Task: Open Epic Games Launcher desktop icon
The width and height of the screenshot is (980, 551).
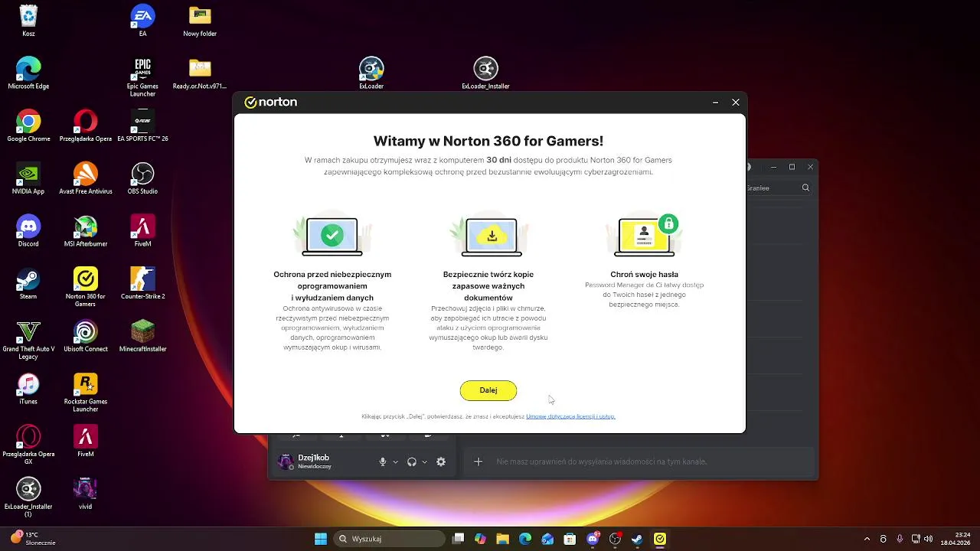Action: [142, 77]
